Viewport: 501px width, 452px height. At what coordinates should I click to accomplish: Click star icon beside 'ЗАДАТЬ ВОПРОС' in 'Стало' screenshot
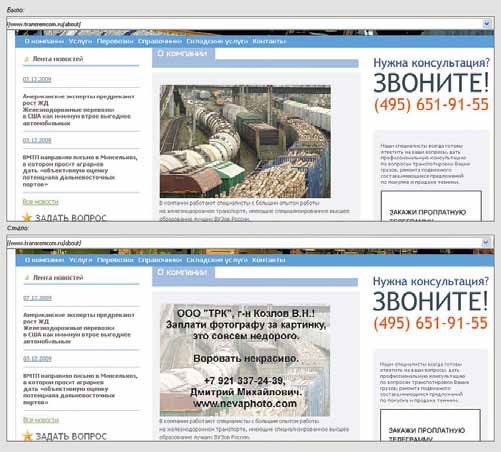click(x=27, y=436)
